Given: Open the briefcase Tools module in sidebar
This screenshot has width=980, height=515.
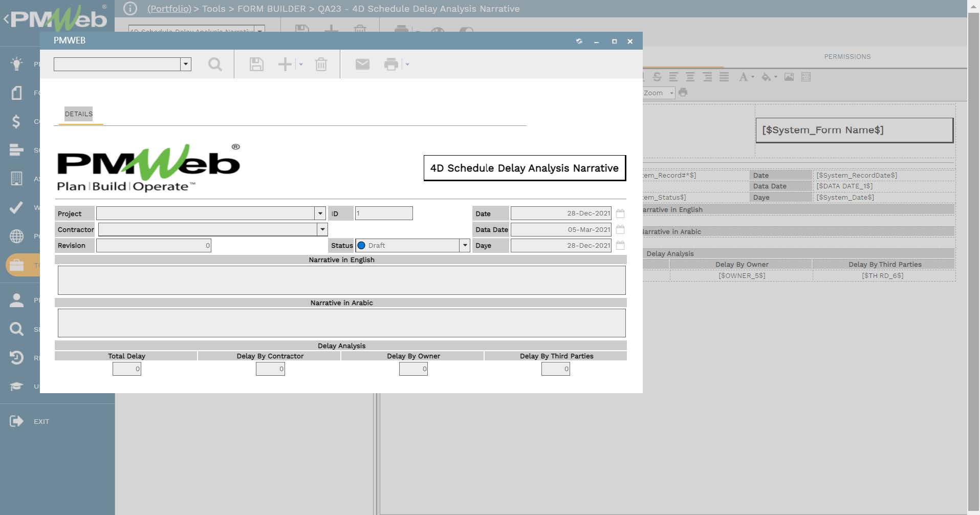Looking at the screenshot, I should (16, 265).
